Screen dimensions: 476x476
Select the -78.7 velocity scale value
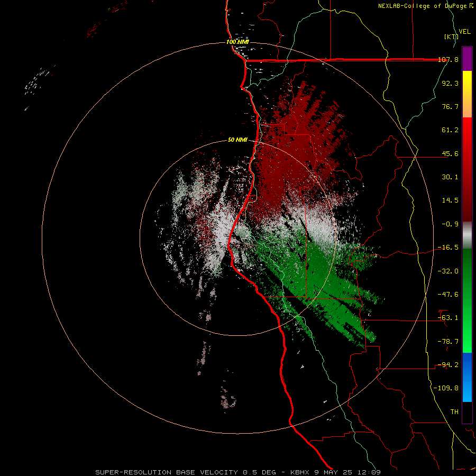tap(448, 342)
